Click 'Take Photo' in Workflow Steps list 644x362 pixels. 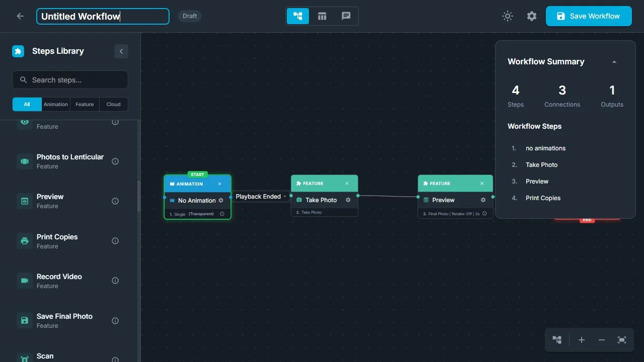[541, 165]
